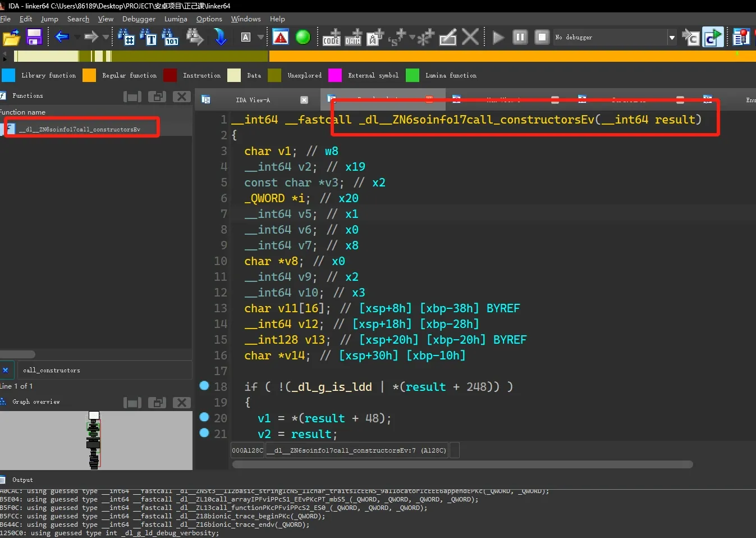The height and width of the screenshot is (538, 756).
Task: Click the External symbol magenta color swatch
Action: 335,75
